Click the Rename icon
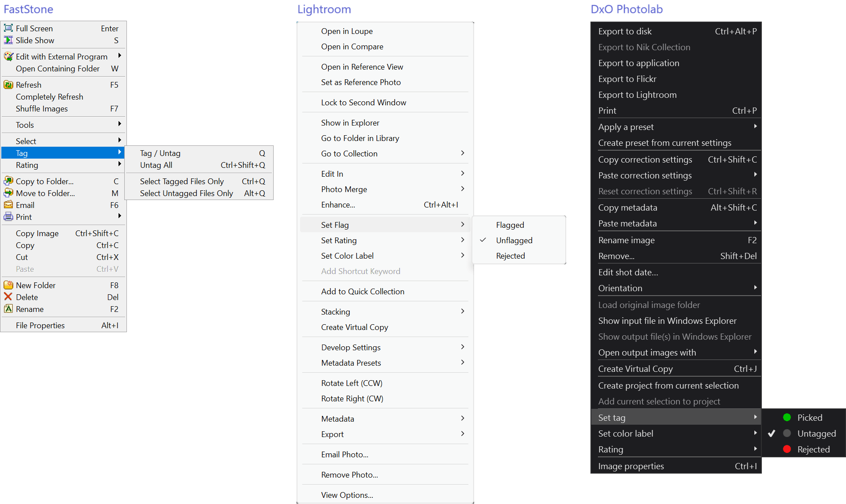Screen dimensions: 846x504 pyautogui.click(x=8, y=309)
